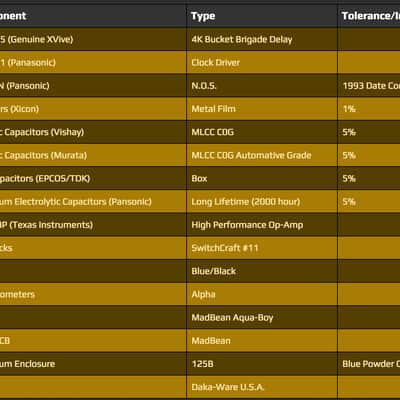400x400 pixels.
Task: Click the Blue Powder coat cell
Action: click(x=369, y=364)
